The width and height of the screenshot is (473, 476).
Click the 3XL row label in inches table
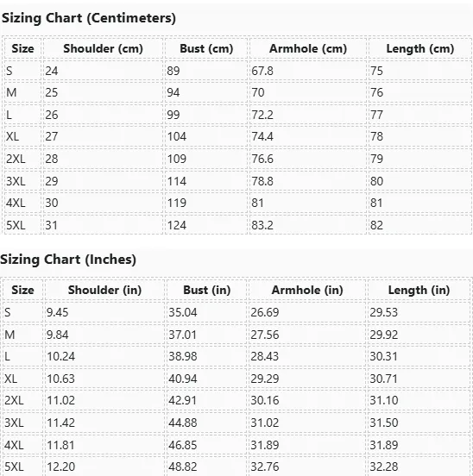coord(14,423)
